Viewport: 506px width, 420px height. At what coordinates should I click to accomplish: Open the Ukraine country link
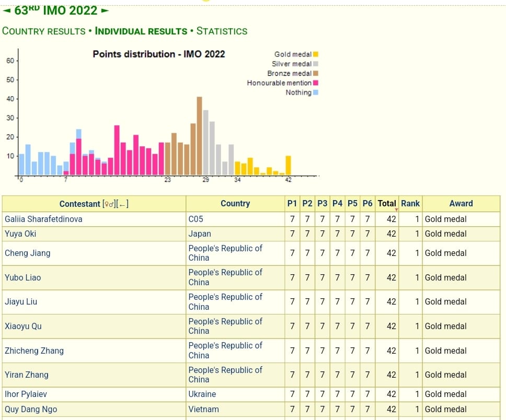pos(202,394)
